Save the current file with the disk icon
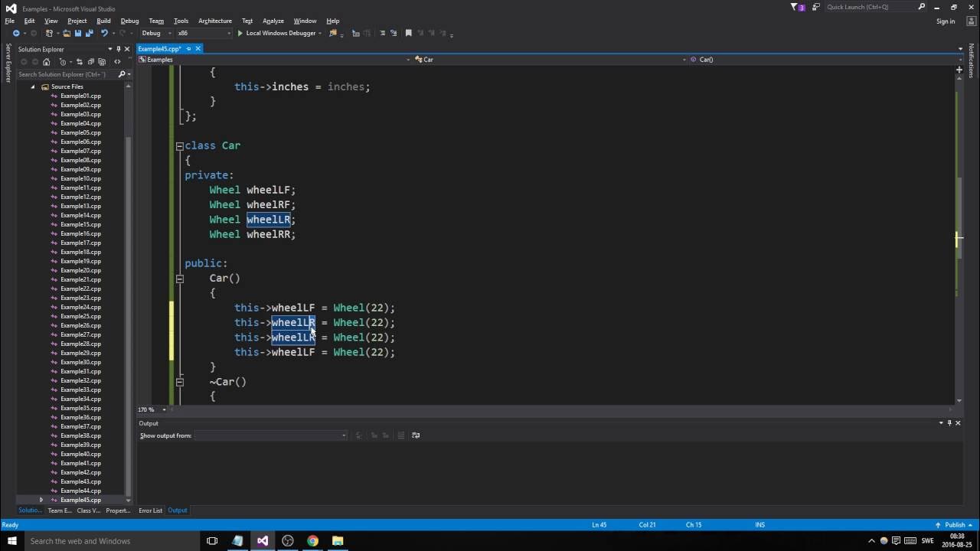The image size is (980, 551). [x=78, y=33]
